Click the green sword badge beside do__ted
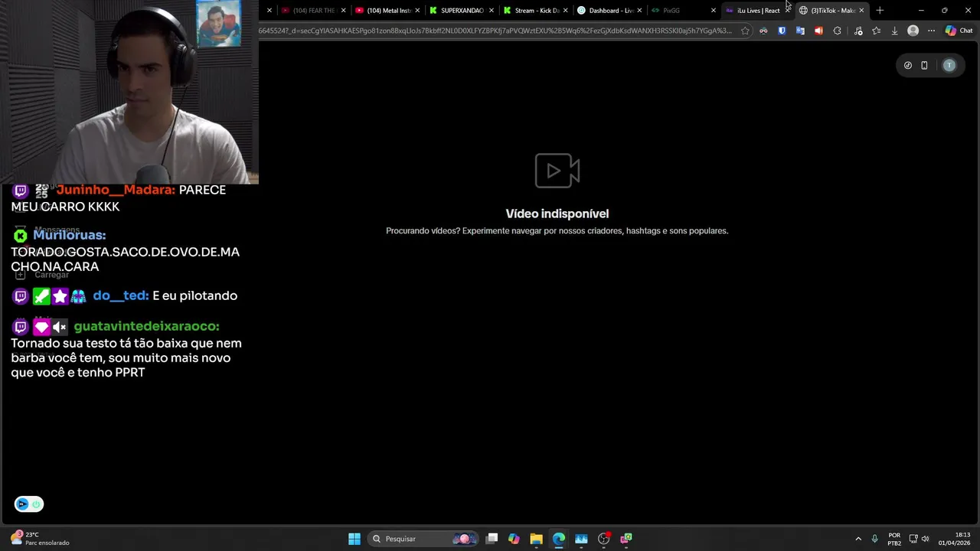The height and width of the screenshot is (551, 980). point(41,295)
